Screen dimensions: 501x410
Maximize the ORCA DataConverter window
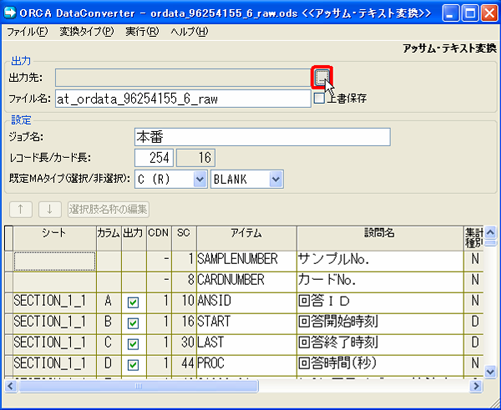pos(470,13)
